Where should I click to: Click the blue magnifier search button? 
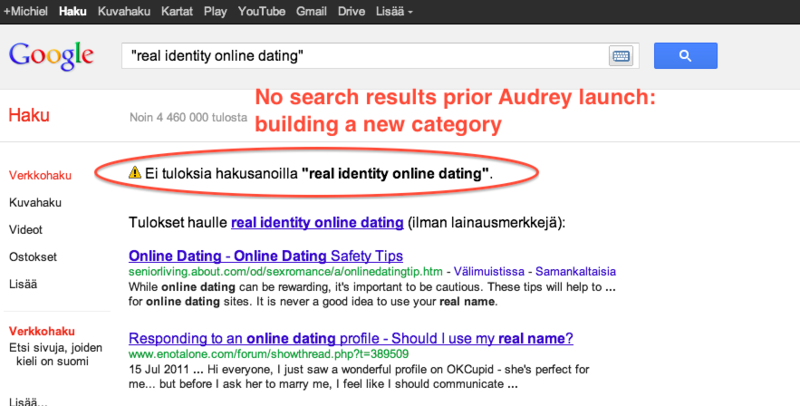(686, 56)
